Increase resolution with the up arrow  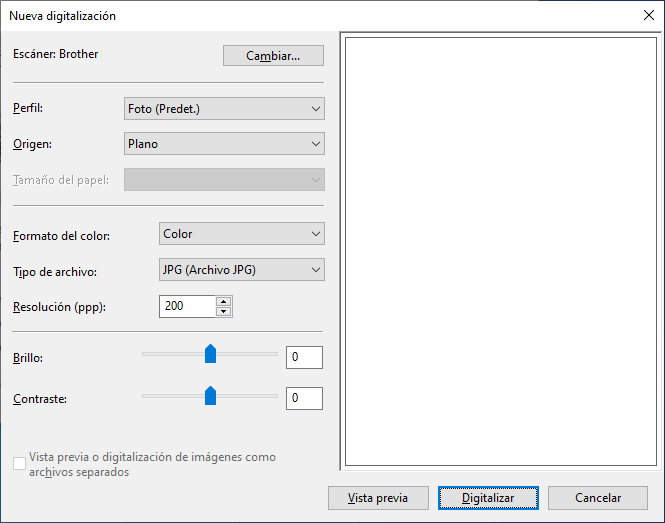224,301
